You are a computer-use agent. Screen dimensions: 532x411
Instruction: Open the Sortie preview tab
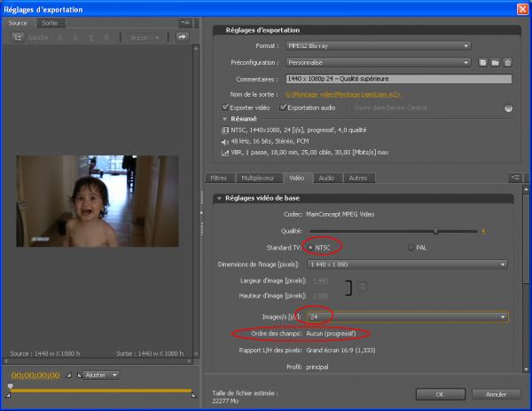tap(50, 23)
